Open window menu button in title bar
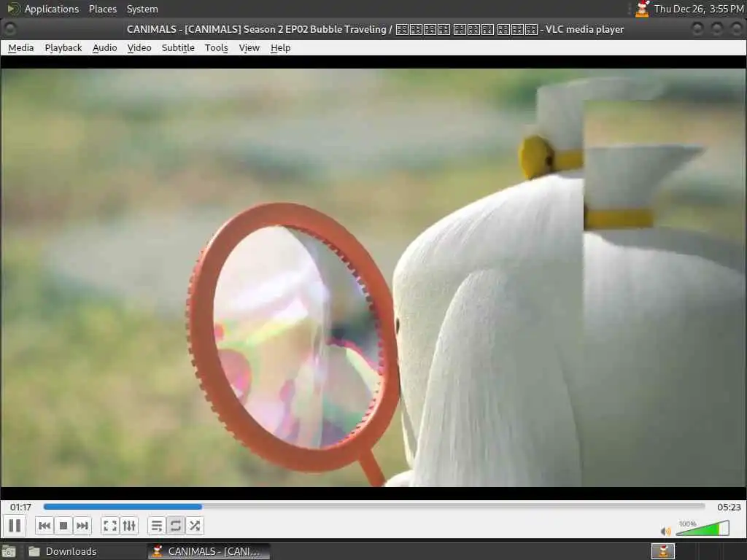Viewport: 747px width, 560px height. click(9, 29)
